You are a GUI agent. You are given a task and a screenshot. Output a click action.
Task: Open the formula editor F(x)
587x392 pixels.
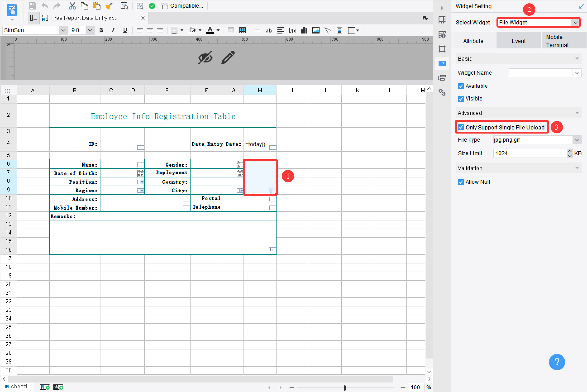(x=292, y=30)
